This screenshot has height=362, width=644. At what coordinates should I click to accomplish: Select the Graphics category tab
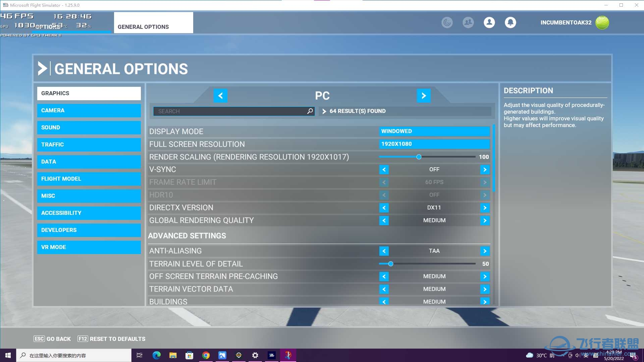[89, 94]
